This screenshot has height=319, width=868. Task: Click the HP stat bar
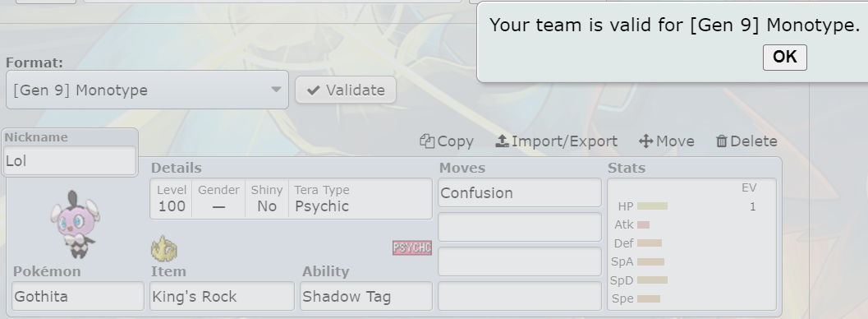coord(652,206)
